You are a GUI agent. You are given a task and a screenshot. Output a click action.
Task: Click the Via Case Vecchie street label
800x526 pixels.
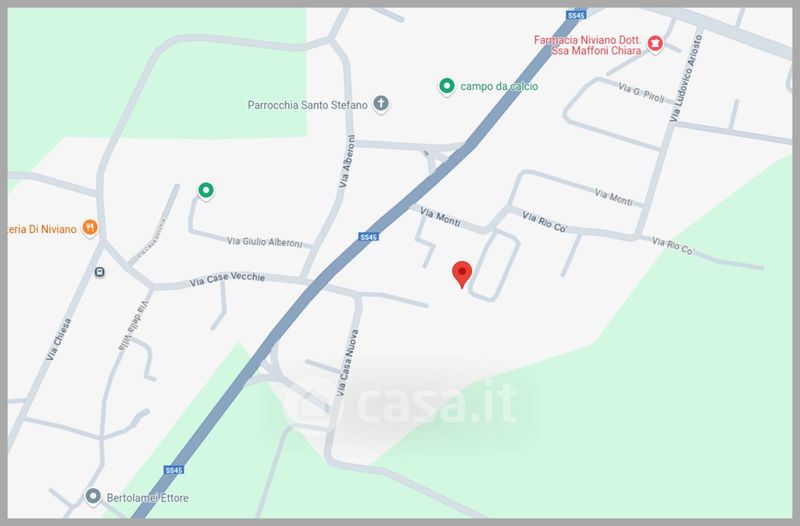(x=228, y=279)
